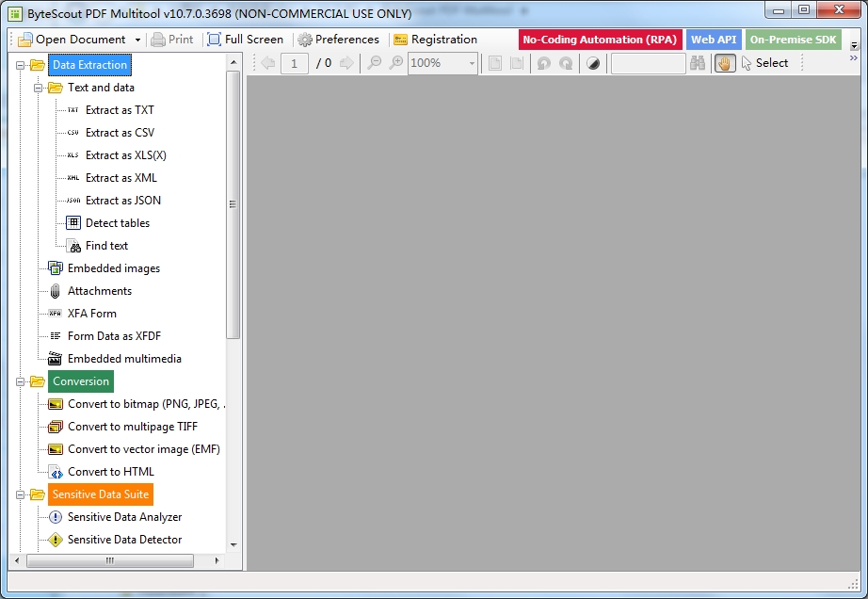Click continuous page view icon
Viewport: 868px width, 599px height.
517,63
